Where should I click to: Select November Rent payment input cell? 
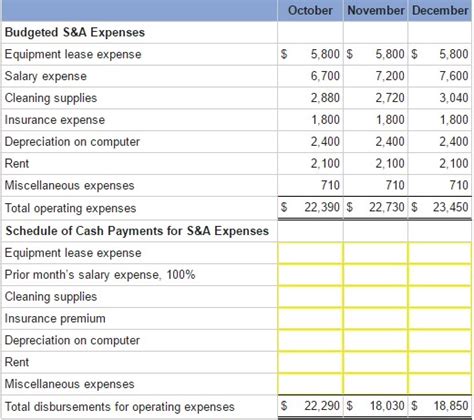pyautogui.click(x=375, y=362)
